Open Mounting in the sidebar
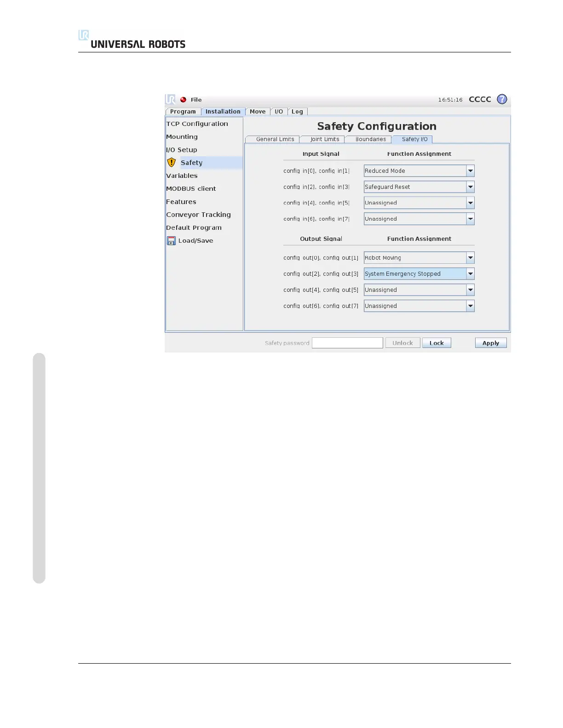 (x=182, y=137)
